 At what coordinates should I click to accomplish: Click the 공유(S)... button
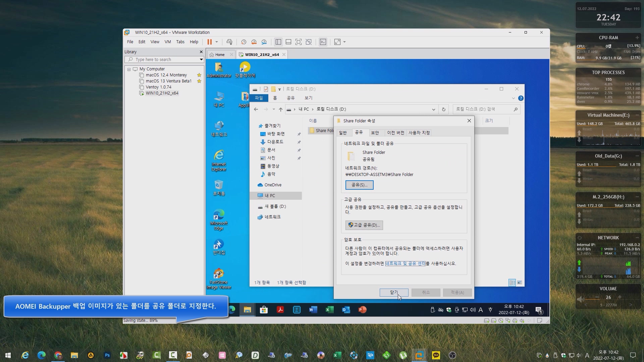click(x=360, y=185)
